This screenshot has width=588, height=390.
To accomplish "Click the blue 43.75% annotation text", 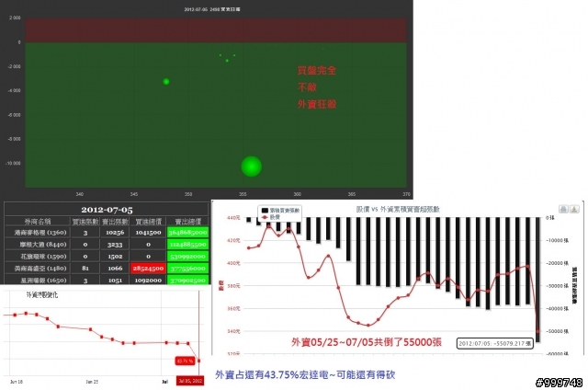I will pos(305,374).
